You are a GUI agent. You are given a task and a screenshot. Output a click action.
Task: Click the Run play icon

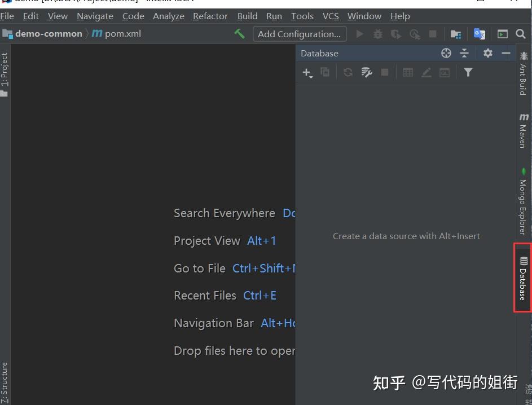359,34
